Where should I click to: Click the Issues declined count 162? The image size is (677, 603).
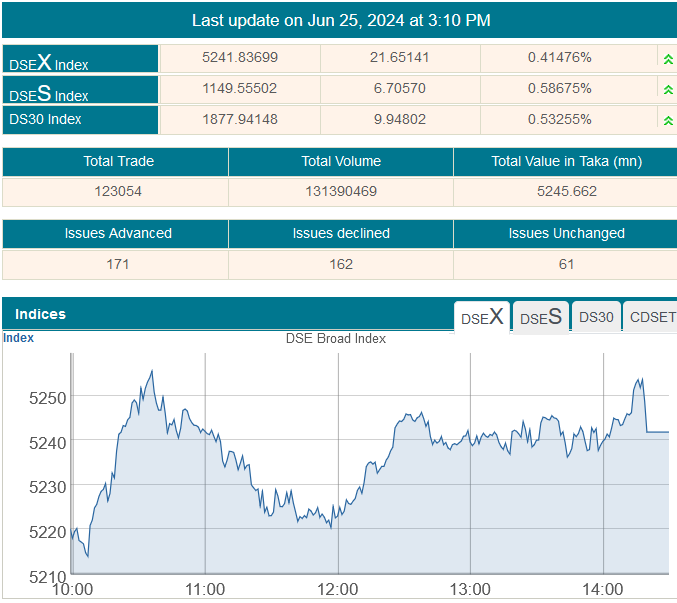[x=341, y=264]
